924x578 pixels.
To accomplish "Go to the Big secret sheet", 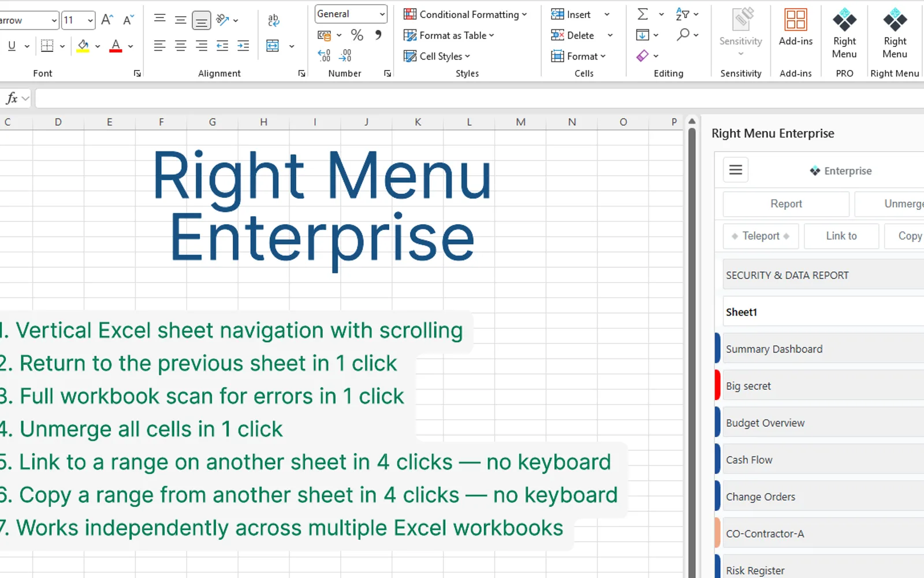I will (820, 386).
